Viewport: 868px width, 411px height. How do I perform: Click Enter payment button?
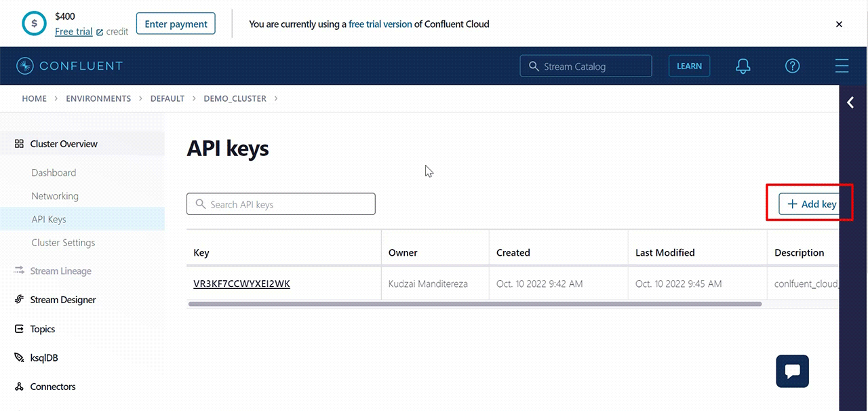[x=176, y=24]
